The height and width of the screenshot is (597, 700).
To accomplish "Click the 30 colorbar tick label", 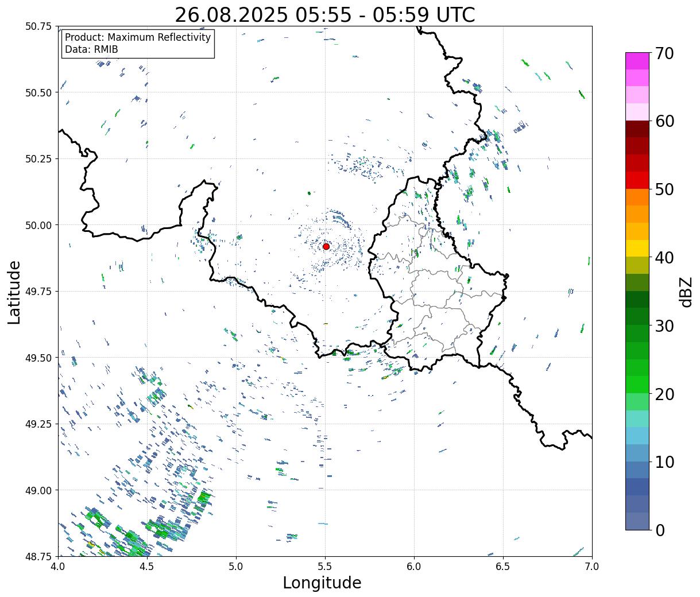I will point(664,325).
